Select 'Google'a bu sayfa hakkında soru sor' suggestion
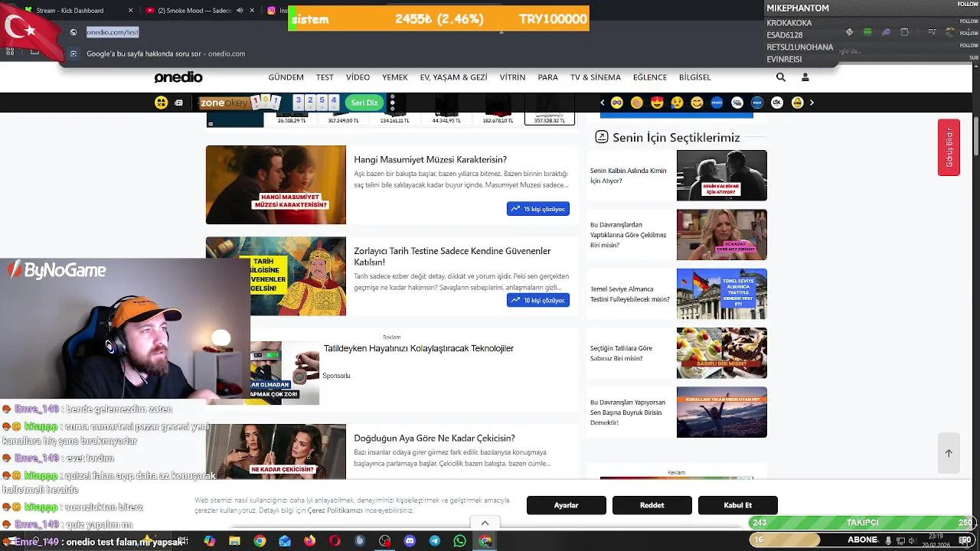The width and height of the screenshot is (980, 551). [166, 54]
